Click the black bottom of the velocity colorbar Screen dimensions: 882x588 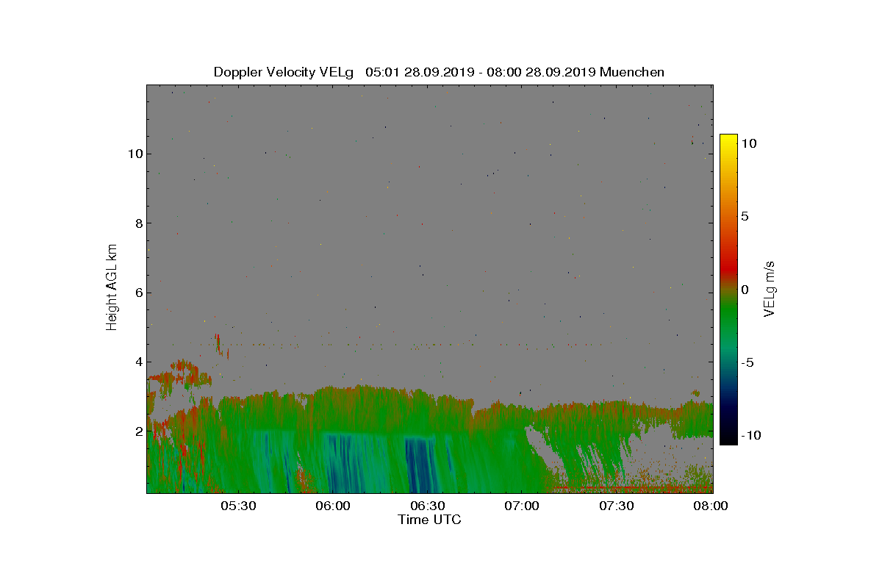pyautogui.click(x=728, y=438)
